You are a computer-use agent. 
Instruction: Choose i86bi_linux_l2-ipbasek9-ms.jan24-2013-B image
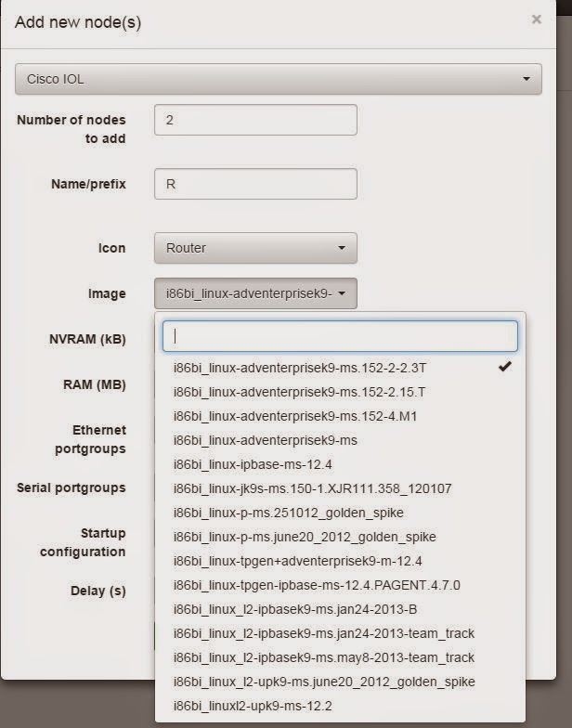point(340,609)
